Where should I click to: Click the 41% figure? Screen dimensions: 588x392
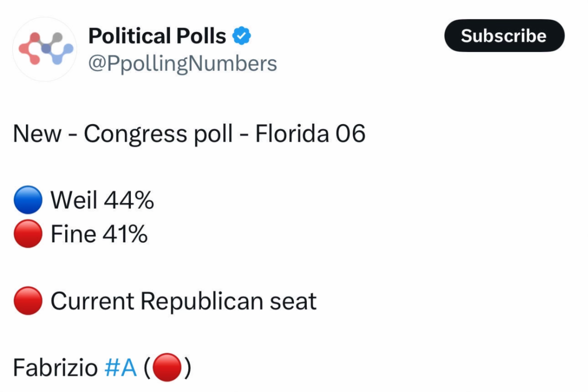pos(125,235)
